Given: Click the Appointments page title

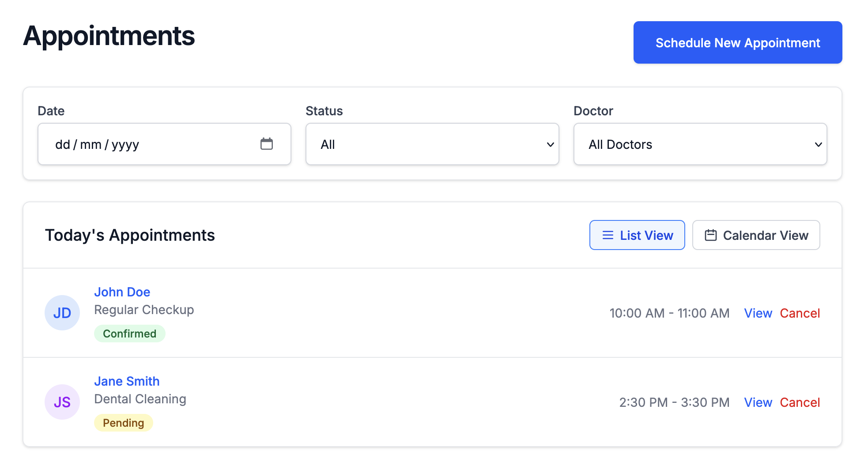Looking at the screenshot, I should pyautogui.click(x=109, y=36).
